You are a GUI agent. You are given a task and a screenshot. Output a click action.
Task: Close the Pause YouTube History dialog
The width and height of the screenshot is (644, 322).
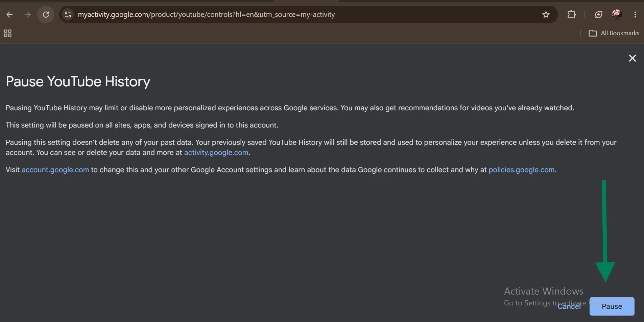(x=633, y=58)
